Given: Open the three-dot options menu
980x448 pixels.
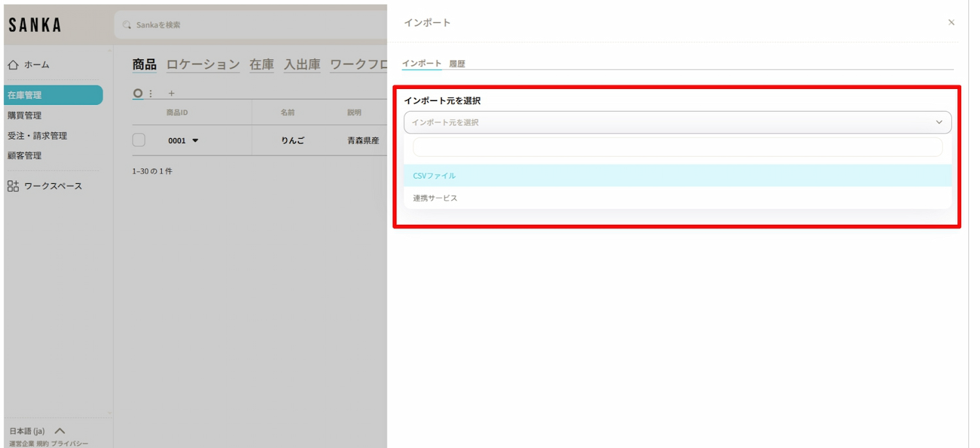Looking at the screenshot, I should (151, 94).
